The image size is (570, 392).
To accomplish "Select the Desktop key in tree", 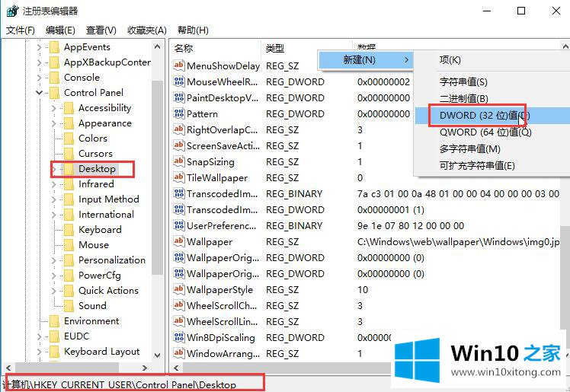I will pyautogui.click(x=97, y=169).
